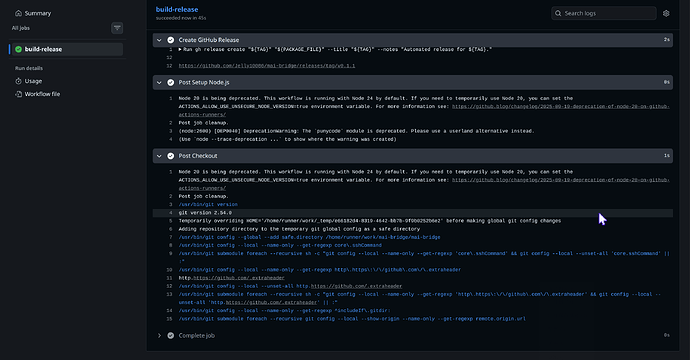The height and width of the screenshot is (360, 690).
Task: Click the build-release green success icon
Action: click(18, 49)
